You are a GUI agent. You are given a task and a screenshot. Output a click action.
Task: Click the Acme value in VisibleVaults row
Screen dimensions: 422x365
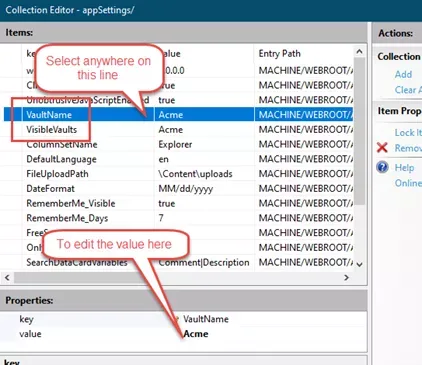pyautogui.click(x=171, y=129)
